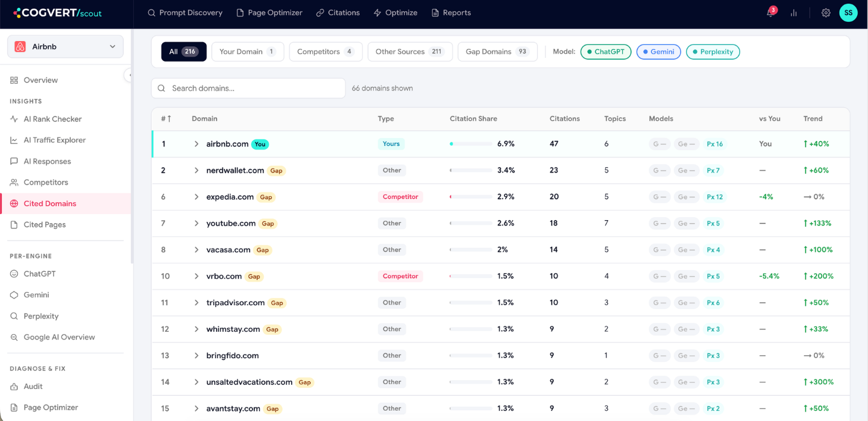Sort by the Citations column header
Viewport: 868px width, 421px height.
click(x=565, y=119)
